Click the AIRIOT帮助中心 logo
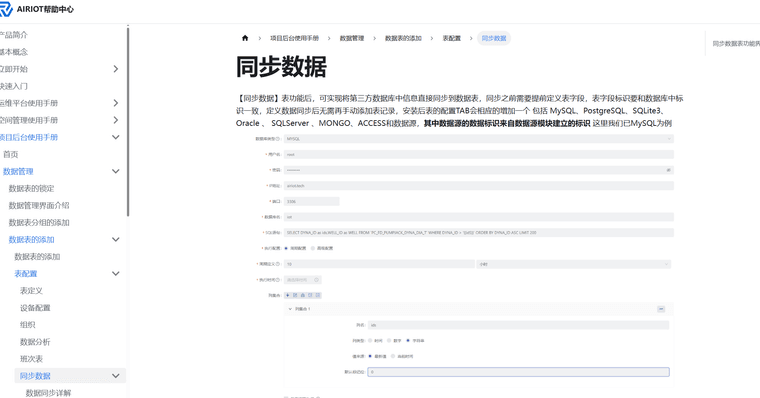The height and width of the screenshot is (398, 760). [x=36, y=9]
